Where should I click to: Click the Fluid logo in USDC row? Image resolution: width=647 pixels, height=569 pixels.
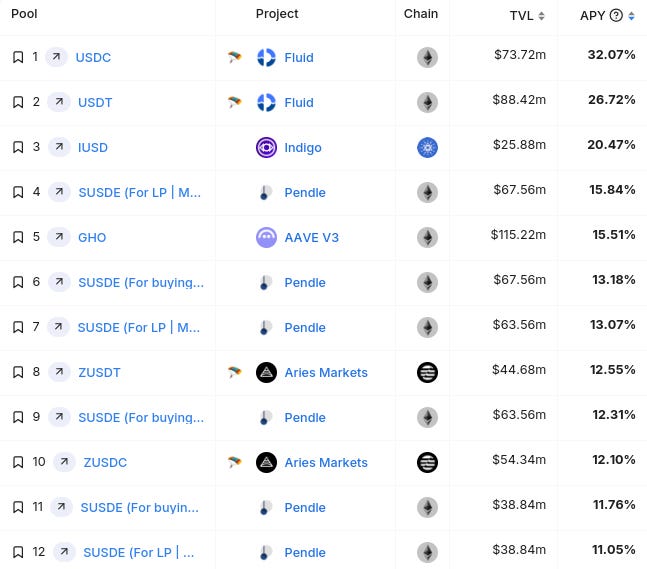[266, 57]
